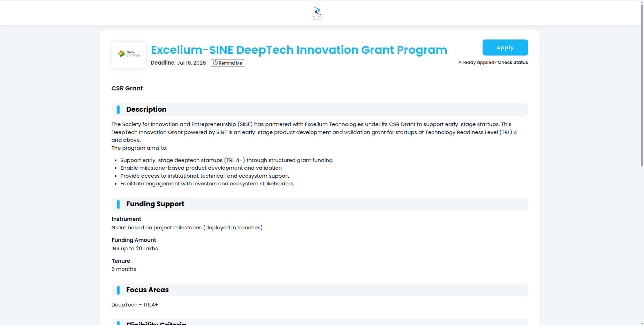
Task: Click the Apply button
Action: [x=505, y=47]
